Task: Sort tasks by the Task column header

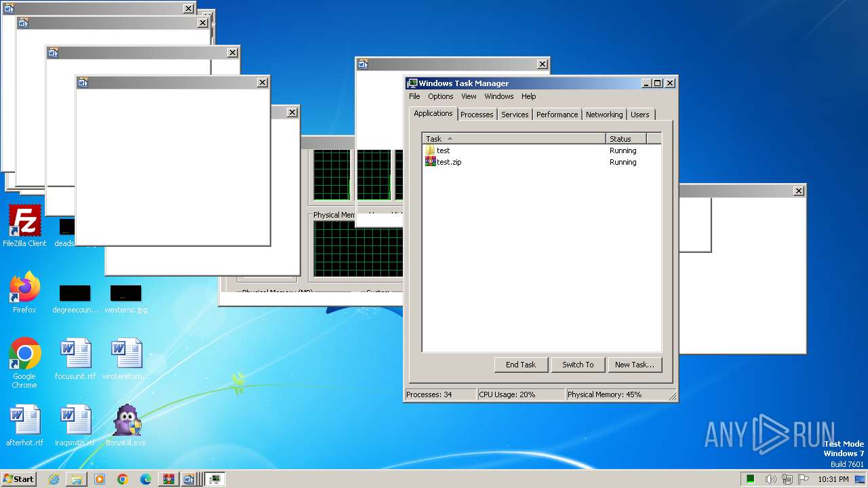Action: (514, 139)
